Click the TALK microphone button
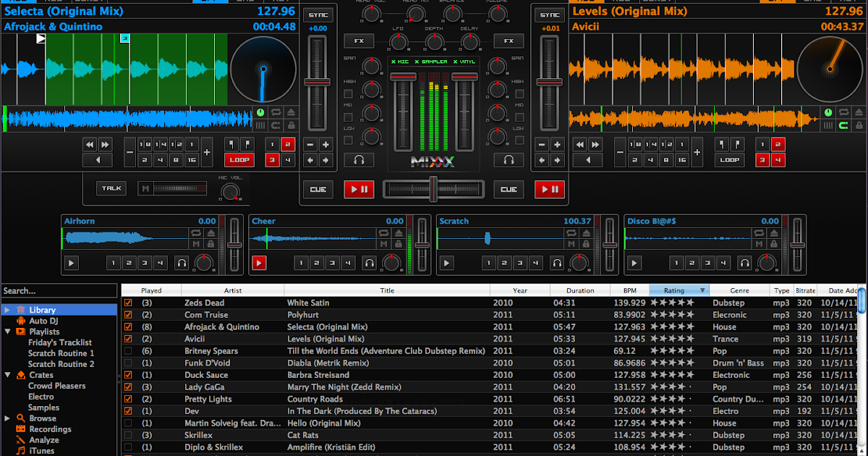This screenshot has height=456, width=868. tap(111, 188)
